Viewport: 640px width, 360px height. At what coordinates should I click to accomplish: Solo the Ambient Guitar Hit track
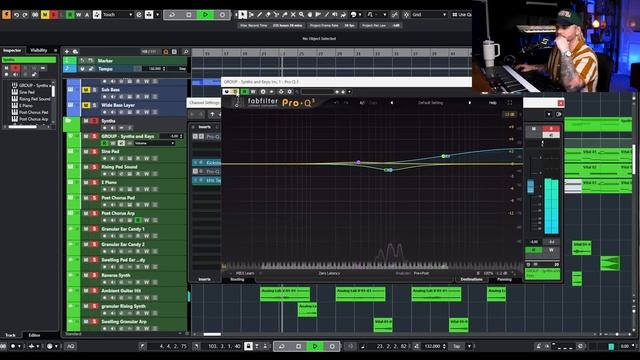(94, 291)
